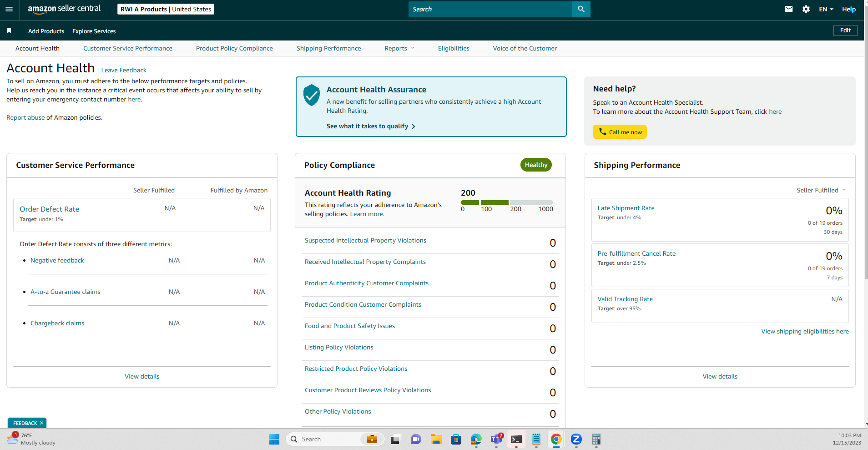Select the Account Health tab

click(37, 48)
